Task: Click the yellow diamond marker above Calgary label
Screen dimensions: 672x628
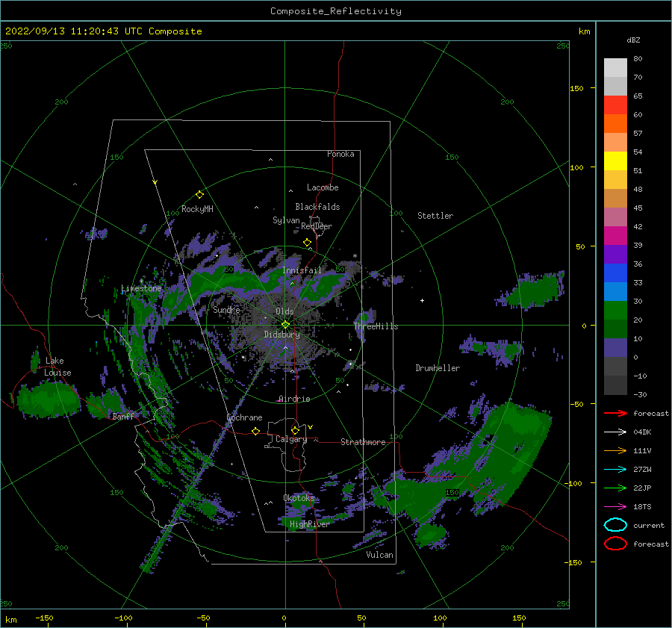Action: [x=295, y=430]
